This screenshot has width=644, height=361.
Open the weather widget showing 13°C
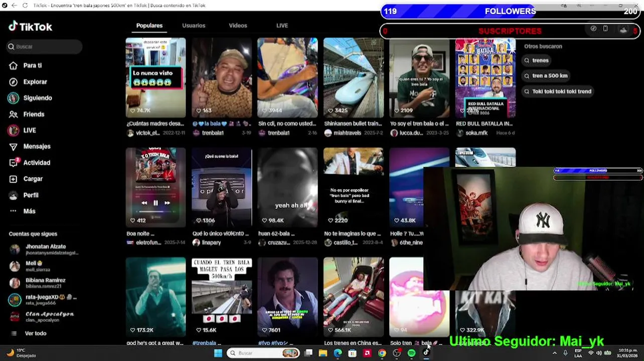[x=21, y=353]
